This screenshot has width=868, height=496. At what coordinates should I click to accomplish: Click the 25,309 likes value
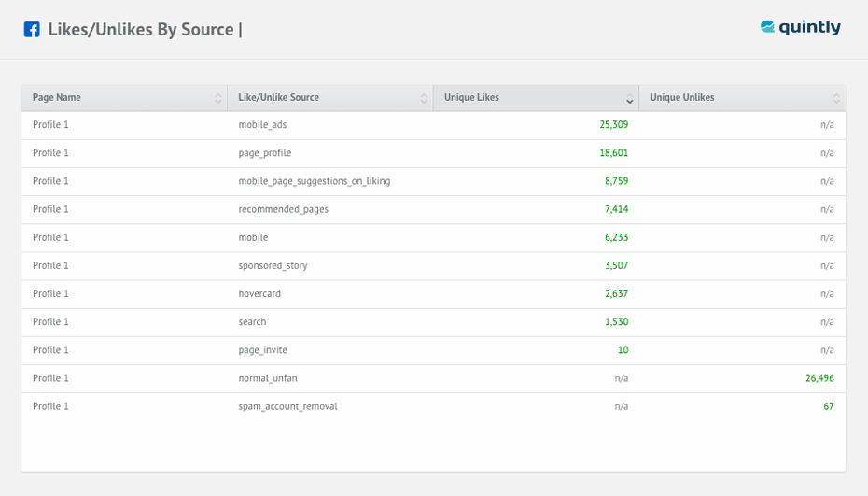pyautogui.click(x=613, y=124)
